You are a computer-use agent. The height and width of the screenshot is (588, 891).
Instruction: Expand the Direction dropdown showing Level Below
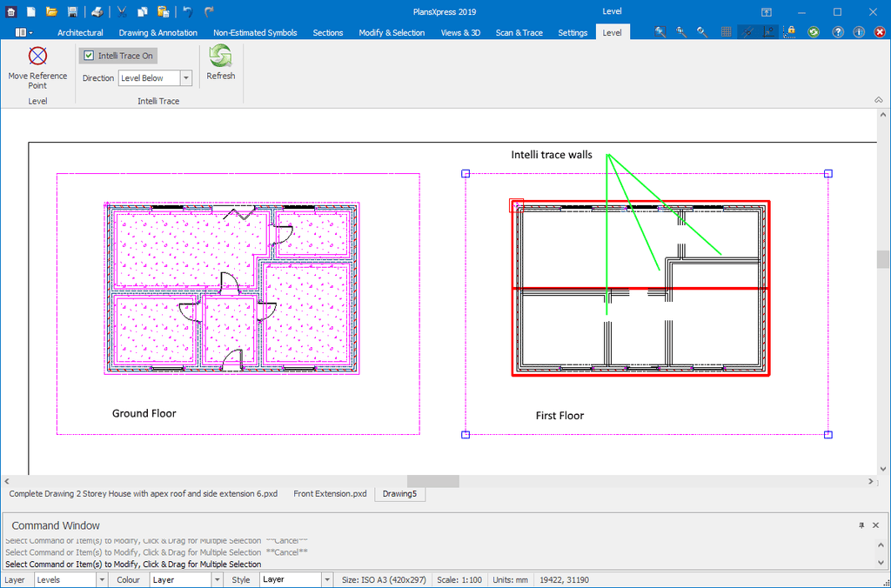tap(186, 78)
